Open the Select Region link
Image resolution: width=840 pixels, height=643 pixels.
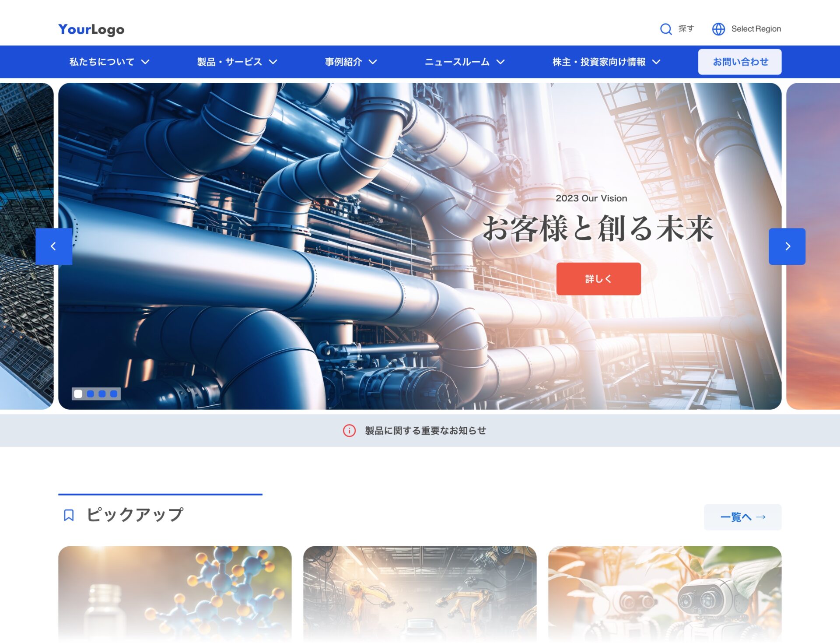tap(756, 29)
